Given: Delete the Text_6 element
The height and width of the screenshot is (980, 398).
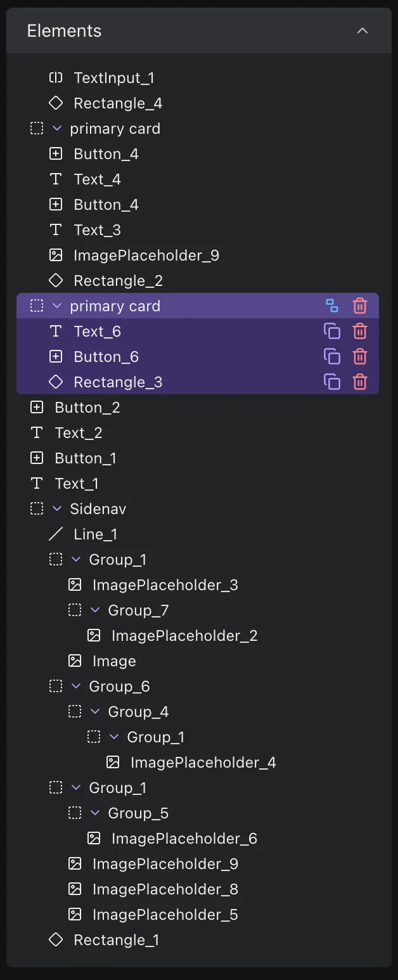Looking at the screenshot, I should coord(360,331).
